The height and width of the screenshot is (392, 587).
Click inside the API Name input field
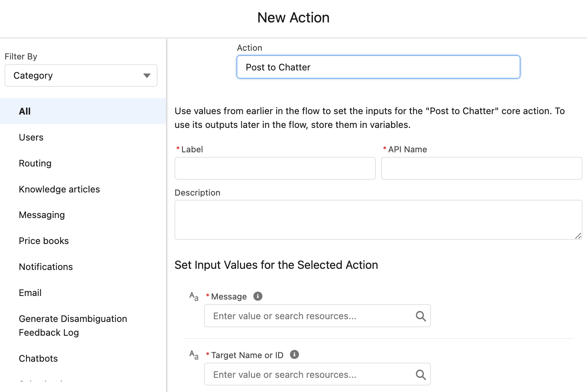[x=481, y=168]
